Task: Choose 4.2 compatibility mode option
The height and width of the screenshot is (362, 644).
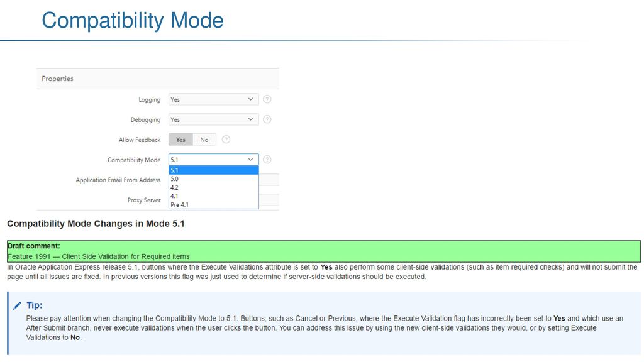Action: (x=214, y=187)
